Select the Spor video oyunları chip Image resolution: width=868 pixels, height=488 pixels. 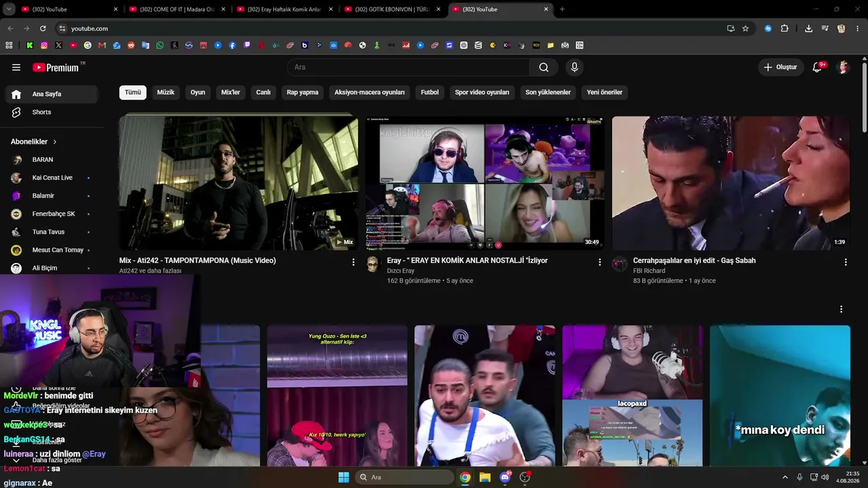click(482, 92)
